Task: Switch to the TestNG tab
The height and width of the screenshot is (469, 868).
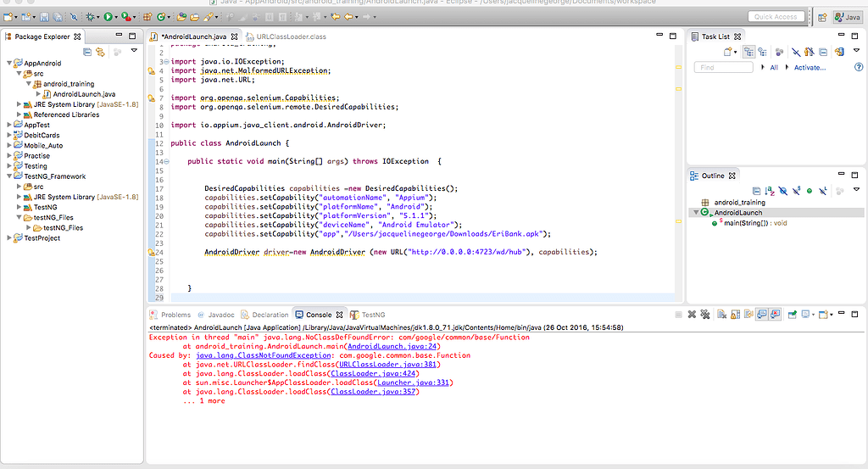Action: [x=368, y=315]
